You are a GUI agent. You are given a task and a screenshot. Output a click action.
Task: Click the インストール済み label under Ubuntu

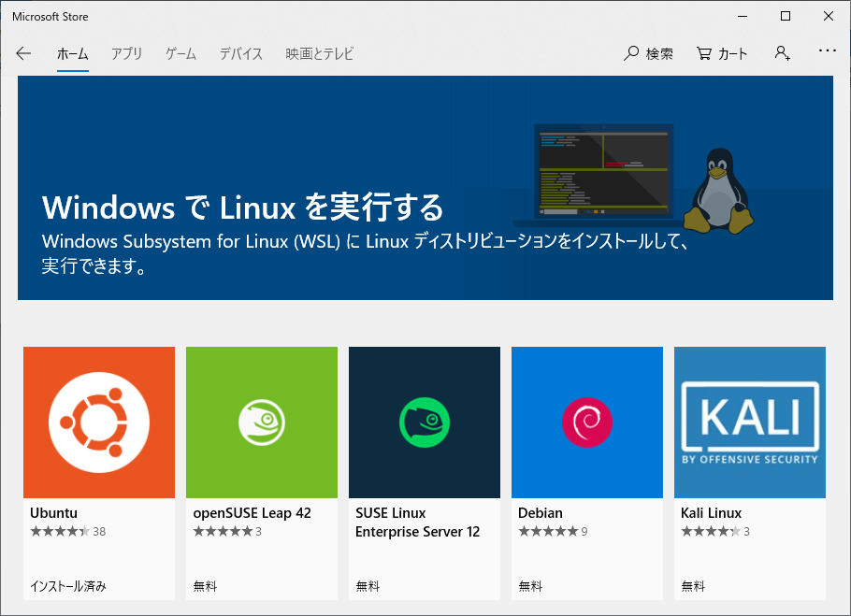pyautogui.click(x=68, y=586)
